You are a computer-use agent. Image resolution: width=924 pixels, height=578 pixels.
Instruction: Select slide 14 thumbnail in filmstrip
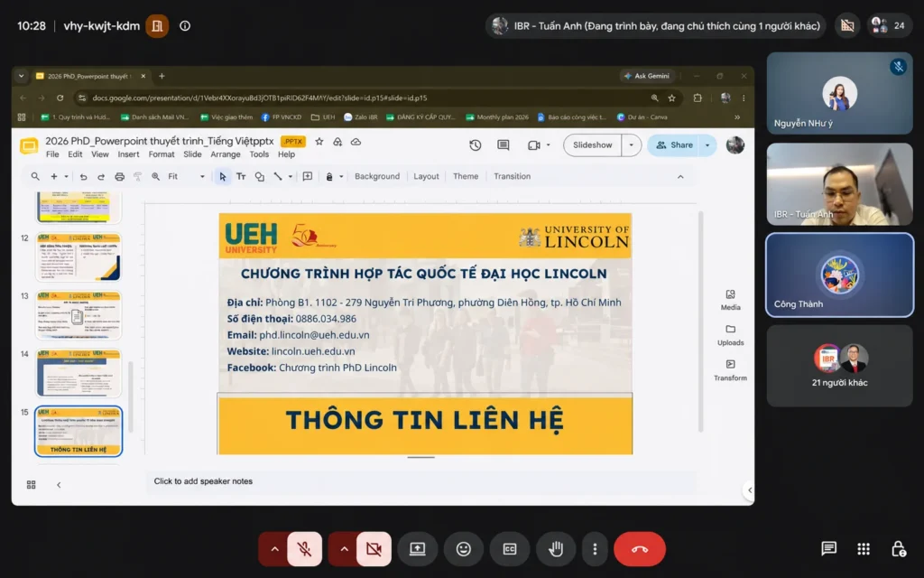[79, 373]
